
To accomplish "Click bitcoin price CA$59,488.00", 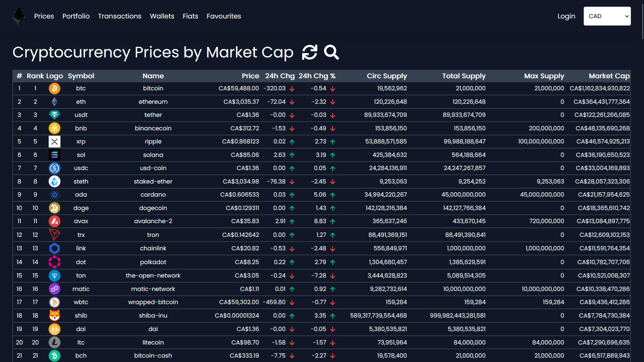I will point(238,89).
